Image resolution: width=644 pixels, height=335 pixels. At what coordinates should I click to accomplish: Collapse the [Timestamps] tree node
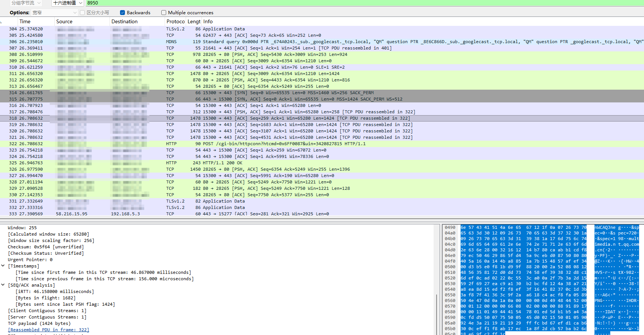3,266
